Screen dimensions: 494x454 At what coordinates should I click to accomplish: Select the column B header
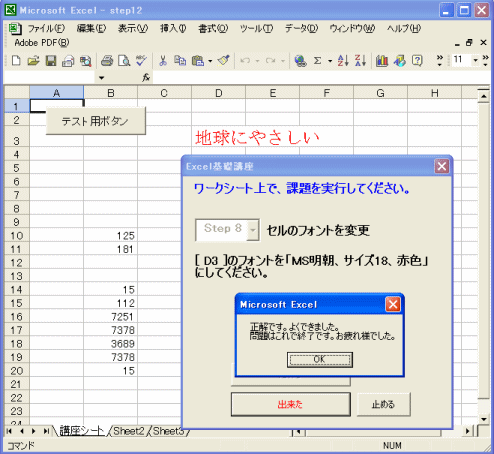click(x=110, y=93)
